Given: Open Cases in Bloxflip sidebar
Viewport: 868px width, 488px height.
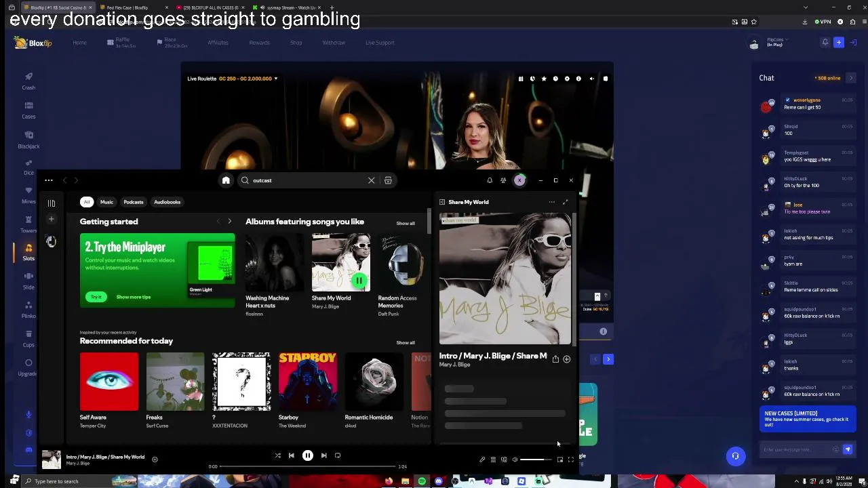Looking at the screenshot, I should pyautogui.click(x=28, y=110).
